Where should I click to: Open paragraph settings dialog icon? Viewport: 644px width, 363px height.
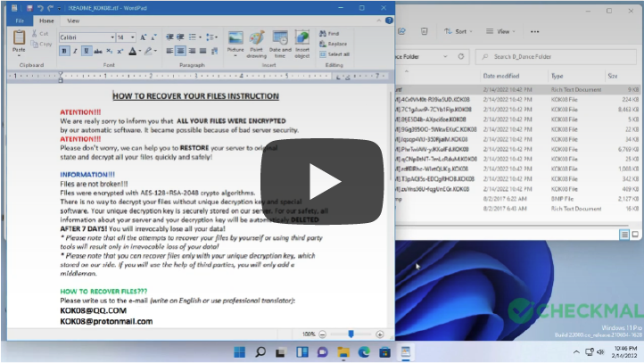[214, 51]
